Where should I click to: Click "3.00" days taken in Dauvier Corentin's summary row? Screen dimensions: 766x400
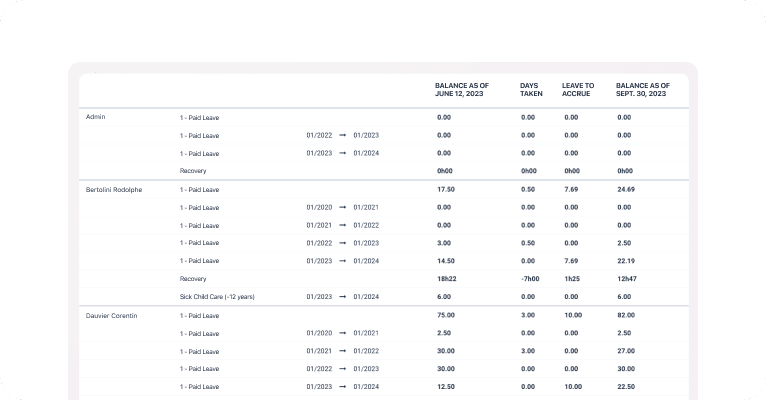click(x=528, y=316)
